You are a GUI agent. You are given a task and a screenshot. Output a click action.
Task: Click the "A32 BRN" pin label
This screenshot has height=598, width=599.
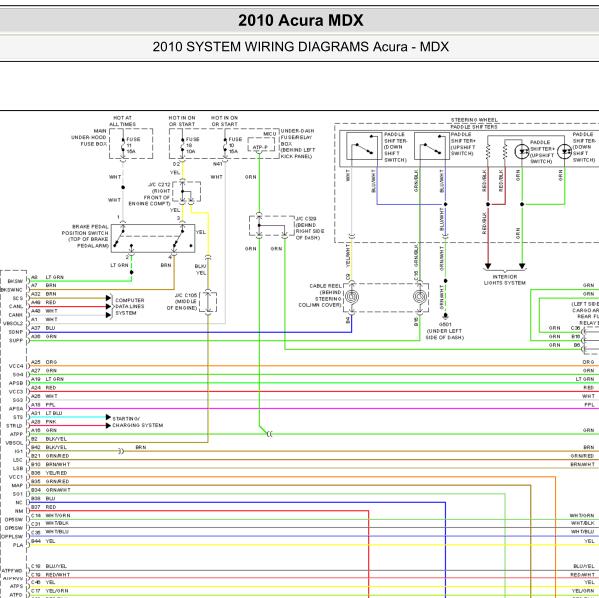(44, 294)
